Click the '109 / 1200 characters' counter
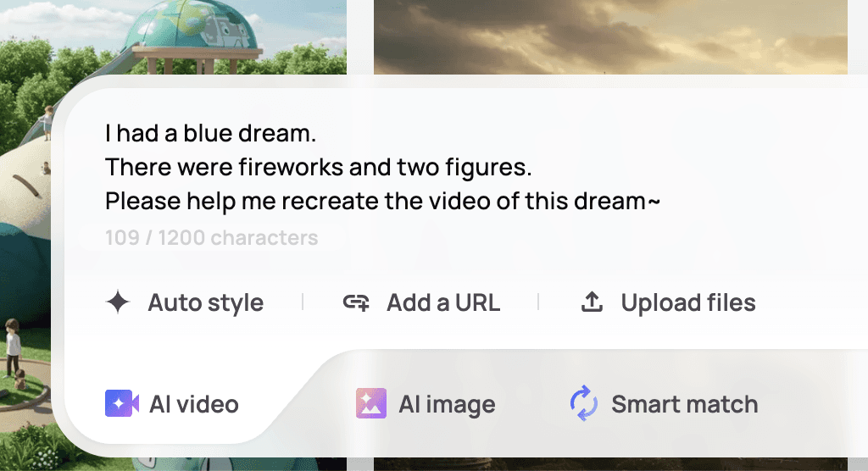Screen dimensions: 868x471 coord(211,238)
